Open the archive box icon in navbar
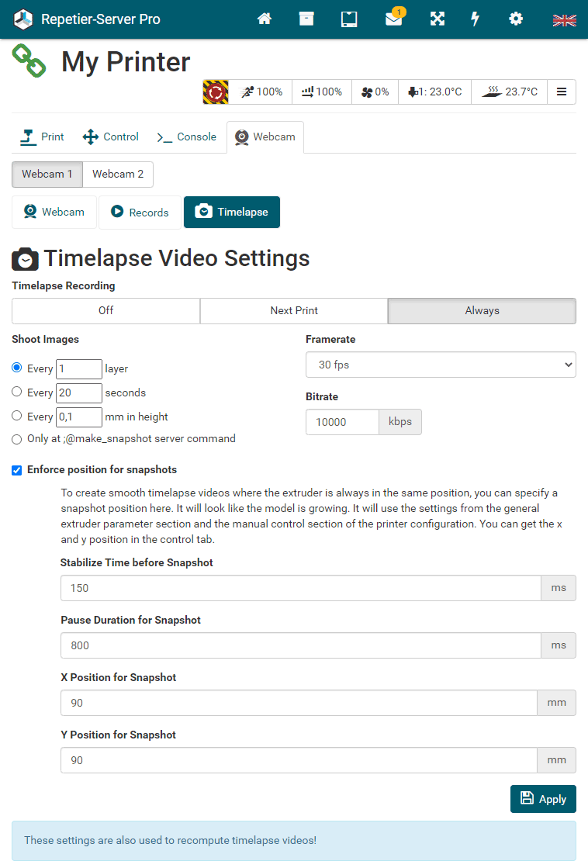 click(x=306, y=19)
